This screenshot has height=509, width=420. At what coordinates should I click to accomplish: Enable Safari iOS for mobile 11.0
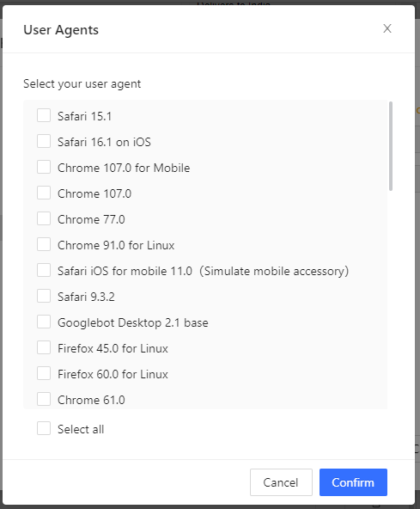click(44, 270)
